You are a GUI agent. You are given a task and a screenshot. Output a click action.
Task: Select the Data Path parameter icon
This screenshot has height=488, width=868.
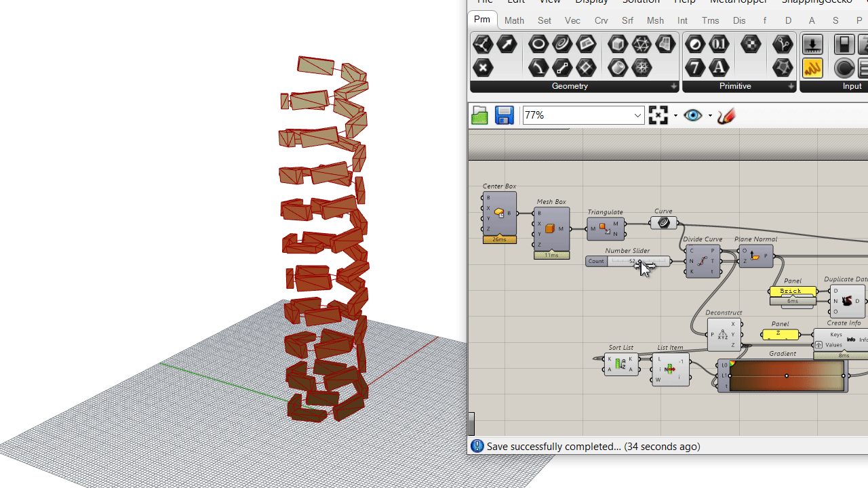pyautogui.click(x=783, y=44)
